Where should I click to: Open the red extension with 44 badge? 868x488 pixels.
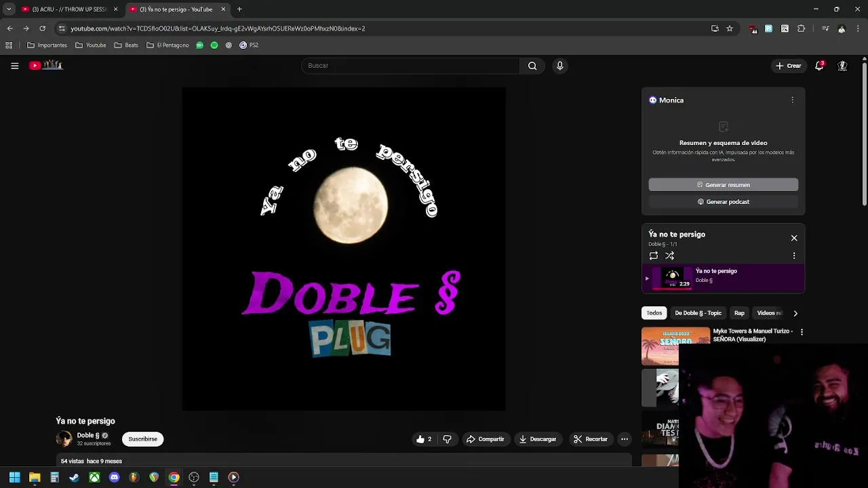(753, 29)
